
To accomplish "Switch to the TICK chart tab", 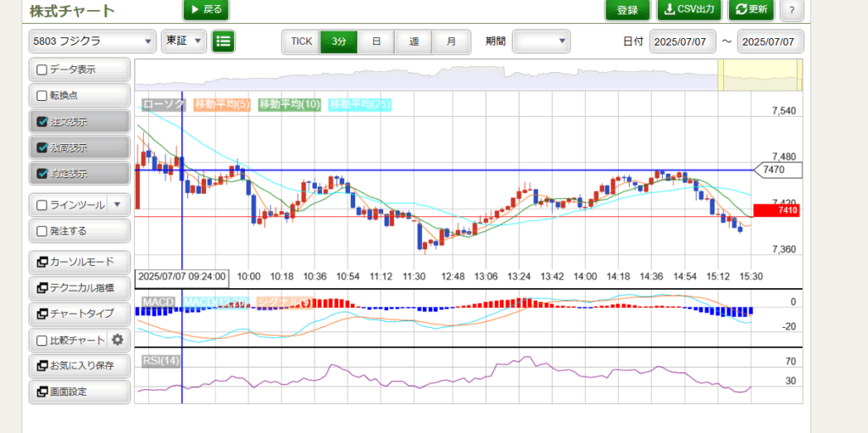I will [x=301, y=41].
